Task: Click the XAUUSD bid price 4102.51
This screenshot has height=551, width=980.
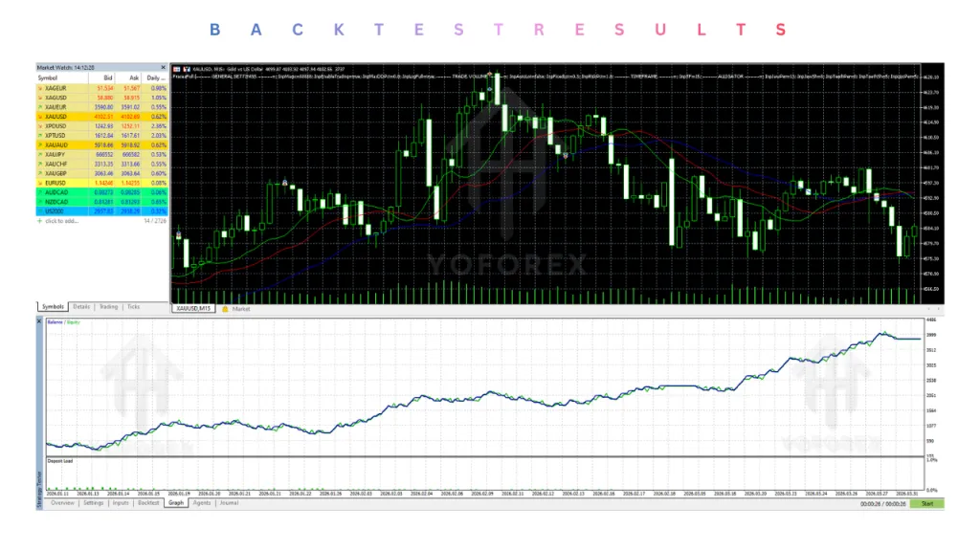Action: point(103,117)
